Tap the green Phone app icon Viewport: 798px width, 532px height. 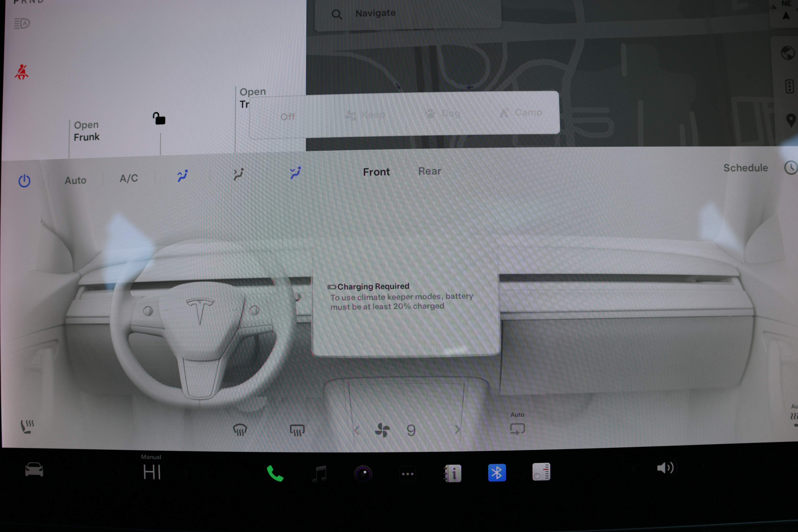[275, 473]
